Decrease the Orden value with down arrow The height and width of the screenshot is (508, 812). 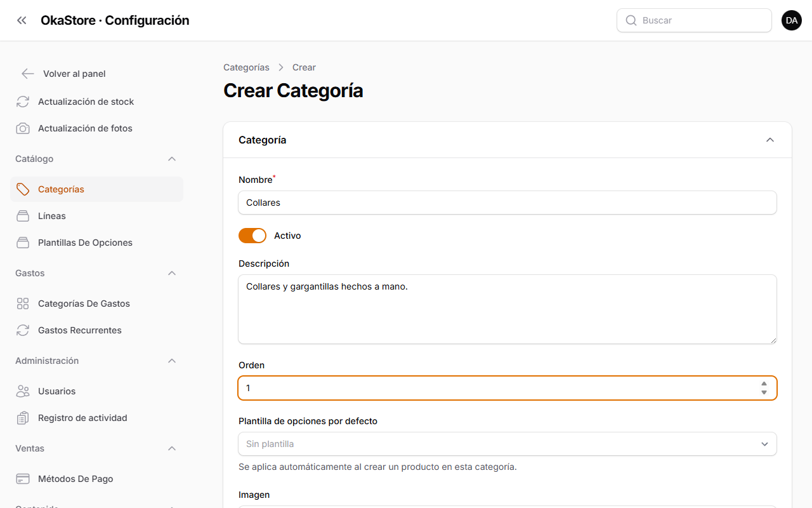(764, 392)
